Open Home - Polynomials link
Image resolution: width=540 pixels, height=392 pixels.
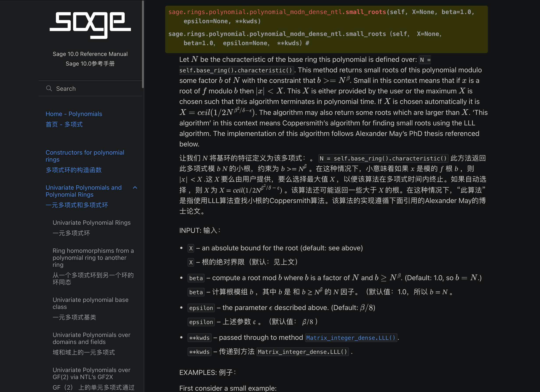click(74, 114)
